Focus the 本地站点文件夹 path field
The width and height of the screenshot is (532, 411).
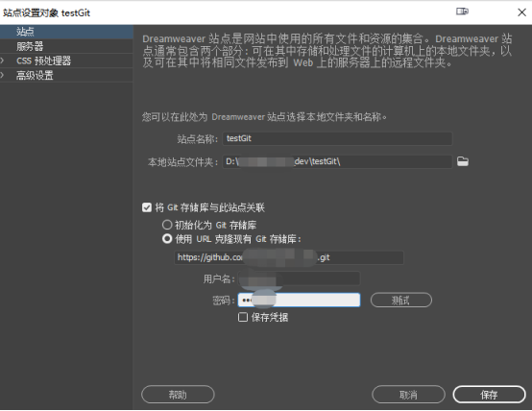(x=337, y=161)
